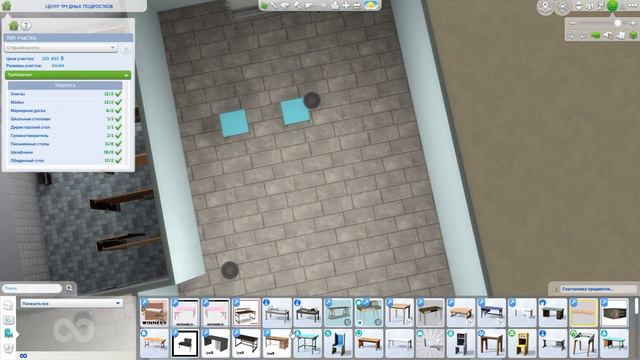Click the floor up/down arrows icon
The height and width of the screenshot is (360, 640).
coord(579,6)
